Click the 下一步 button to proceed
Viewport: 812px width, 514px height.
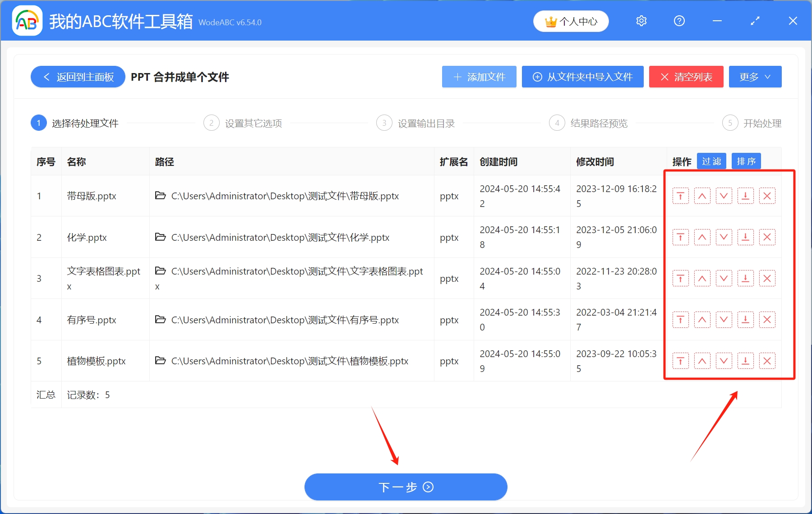(x=406, y=487)
